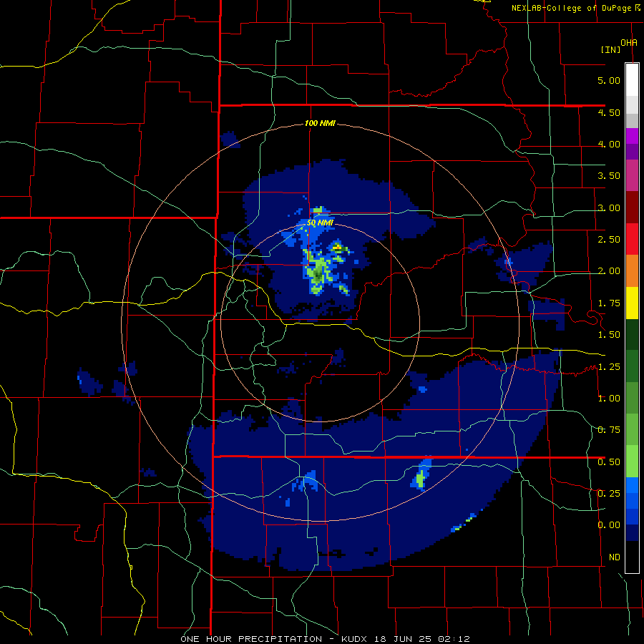Click the 0.25 legend value
Screen dimensions: 644x644
pos(609,494)
